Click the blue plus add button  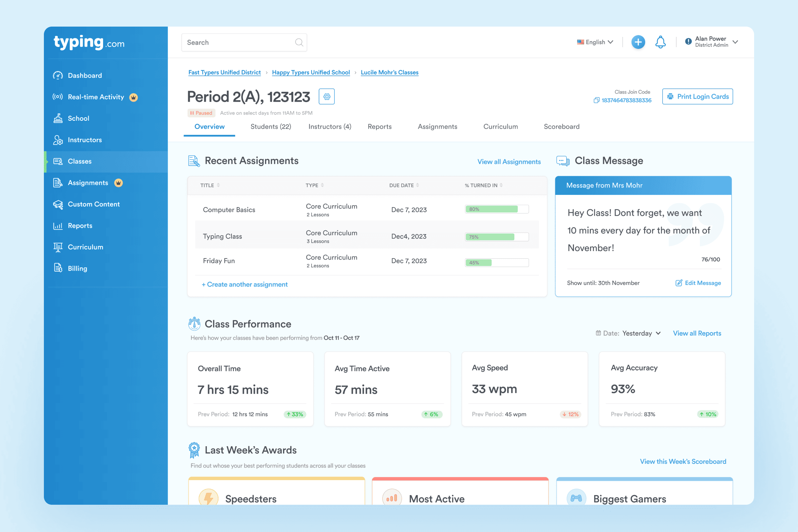click(638, 42)
